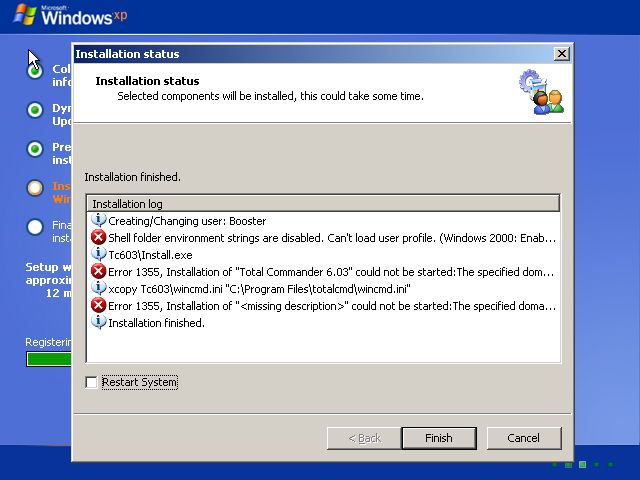Select log row 'Shell folder environment strings are disabled'
Image resolution: width=640 pixels, height=480 pixels.
point(323,238)
